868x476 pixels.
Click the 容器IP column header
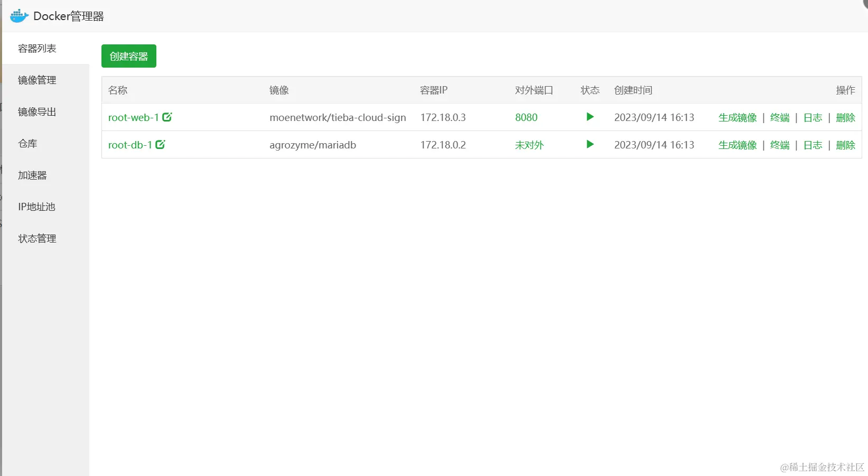(434, 90)
